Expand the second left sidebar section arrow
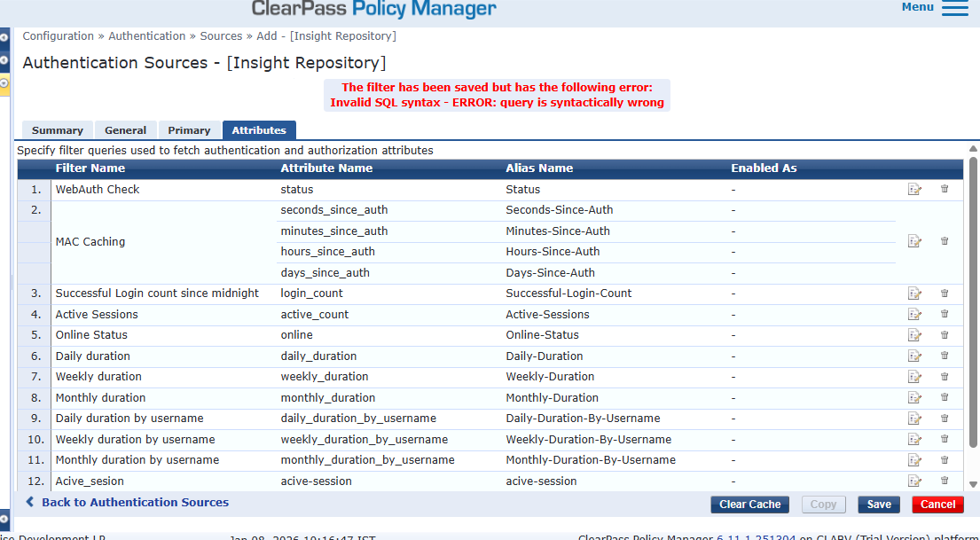Image resolution: width=980 pixels, height=540 pixels. coord(4,60)
